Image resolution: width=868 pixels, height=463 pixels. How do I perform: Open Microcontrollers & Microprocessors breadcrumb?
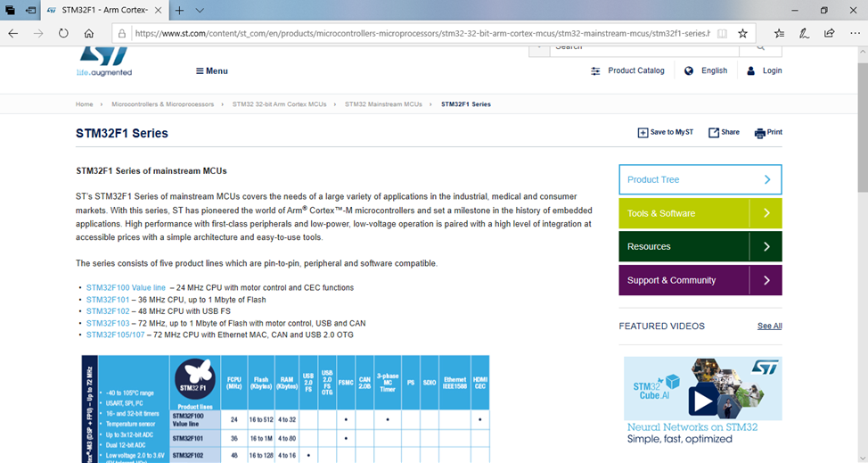click(x=163, y=104)
